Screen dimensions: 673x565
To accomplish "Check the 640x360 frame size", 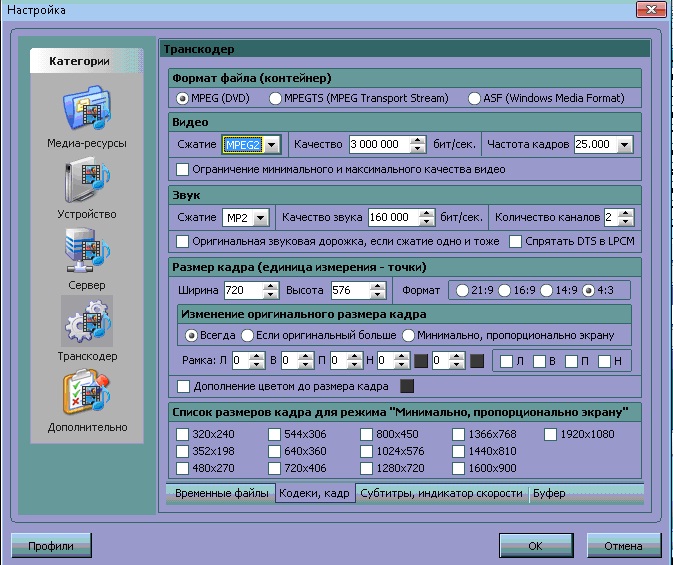I will pos(274,451).
